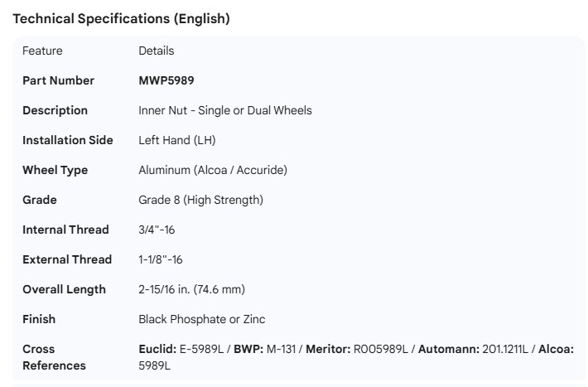This screenshot has height=387, width=588.
Task: Click the Black Phosphate or Zinc value
Action: pyautogui.click(x=202, y=320)
